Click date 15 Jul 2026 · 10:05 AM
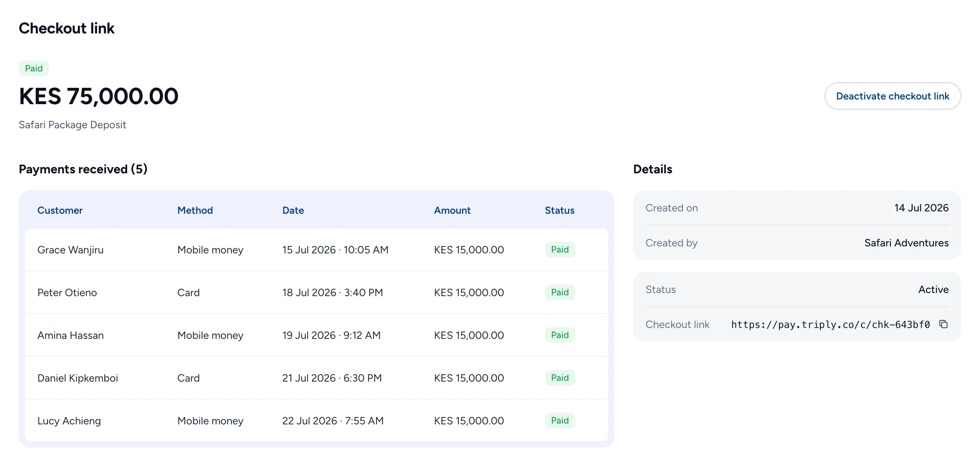This screenshot has height=457, width=980. pos(335,250)
